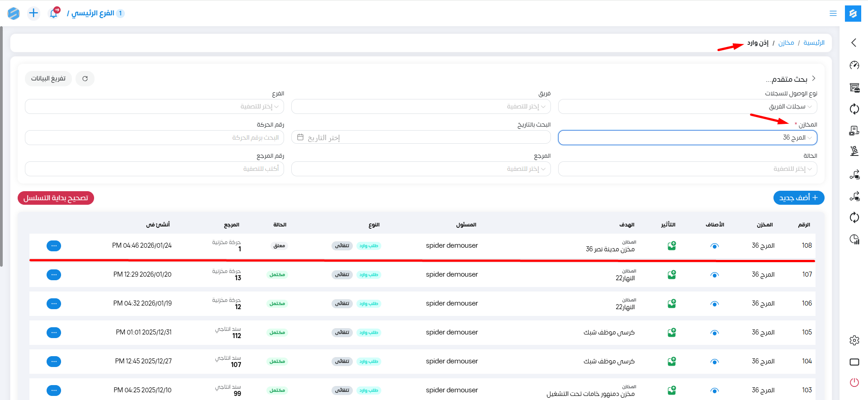
Task: Click the refresh icon beside تفريغ البيانات
Action: pos(85,79)
